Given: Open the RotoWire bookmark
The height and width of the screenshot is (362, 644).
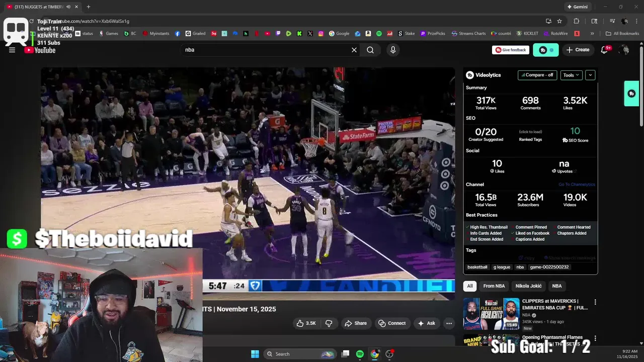Looking at the screenshot, I should pyautogui.click(x=556, y=34).
